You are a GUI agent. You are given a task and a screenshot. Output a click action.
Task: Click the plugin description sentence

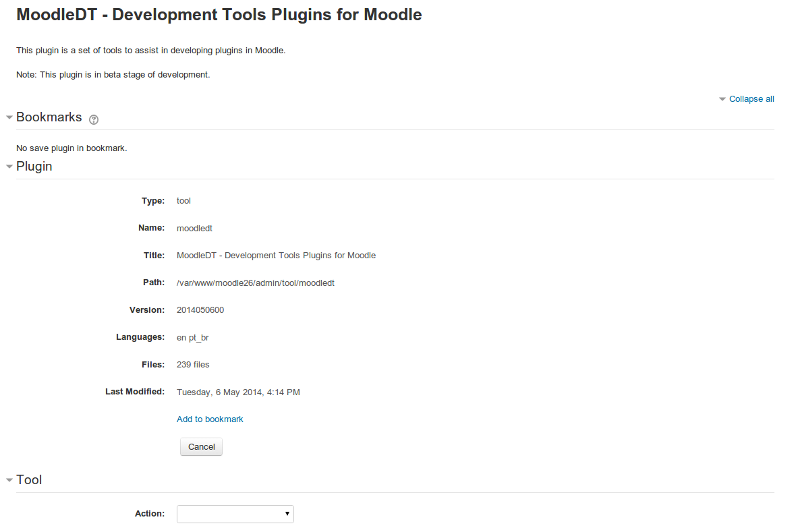(x=151, y=51)
